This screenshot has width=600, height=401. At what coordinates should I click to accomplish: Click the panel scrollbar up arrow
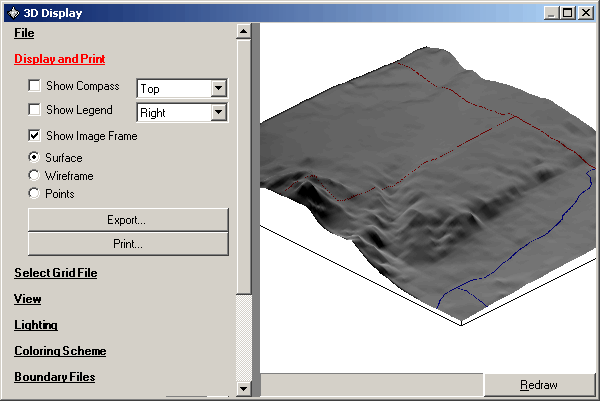click(243, 31)
